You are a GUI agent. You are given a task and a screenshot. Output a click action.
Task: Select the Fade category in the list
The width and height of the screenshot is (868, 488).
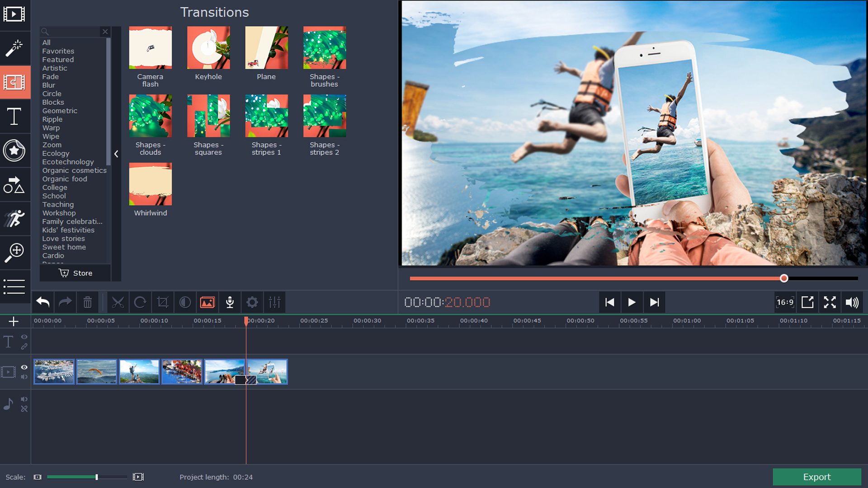(50, 76)
